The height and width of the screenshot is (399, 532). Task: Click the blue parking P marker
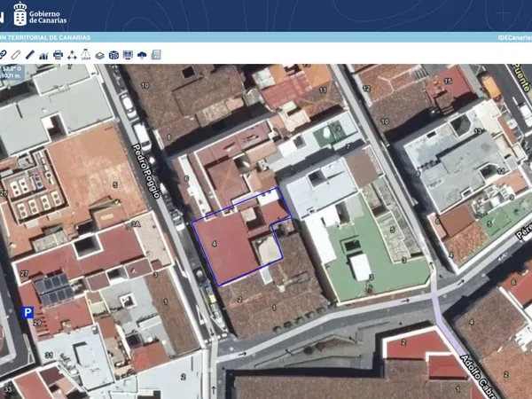[x=27, y=312]
